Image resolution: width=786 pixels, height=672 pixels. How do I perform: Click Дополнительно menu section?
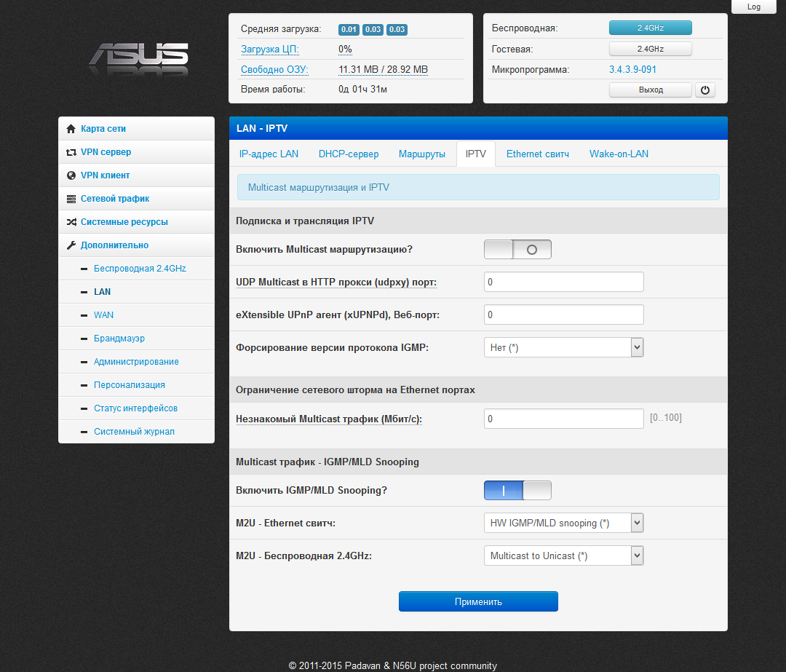[136, 245]
